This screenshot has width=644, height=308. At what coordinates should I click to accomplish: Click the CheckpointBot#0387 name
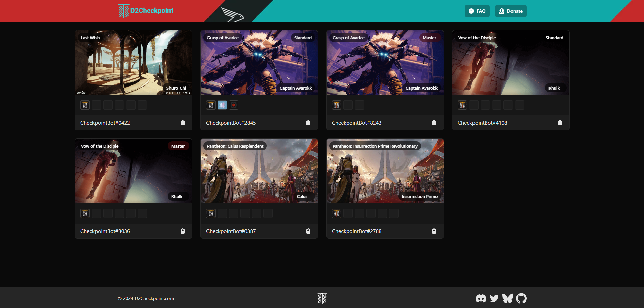pos(231,231)
